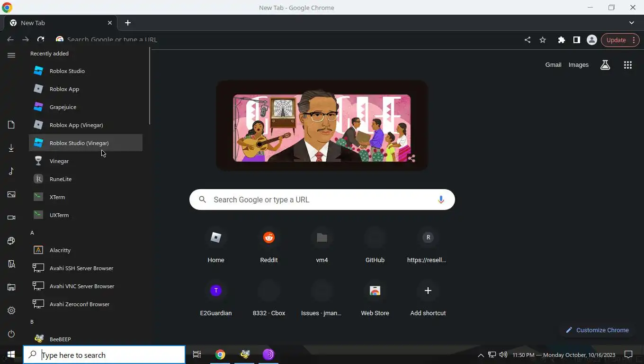Click share this page icon
The image size is (644, 364).
528,40
